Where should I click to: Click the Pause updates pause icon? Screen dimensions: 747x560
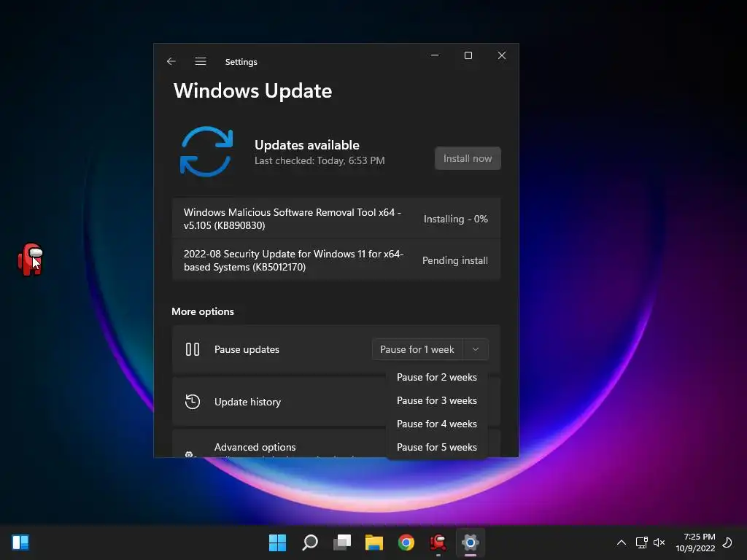[193, 349]
